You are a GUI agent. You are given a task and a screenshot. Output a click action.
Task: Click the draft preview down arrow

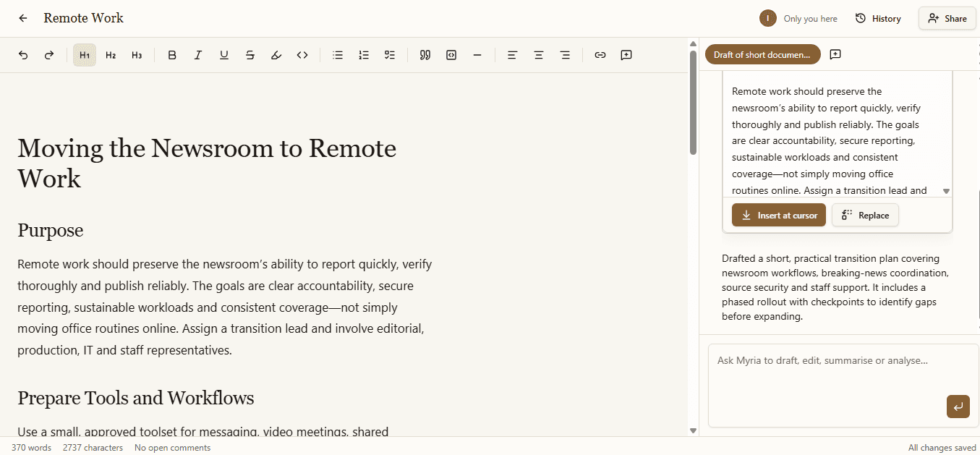tap(946, 191)
